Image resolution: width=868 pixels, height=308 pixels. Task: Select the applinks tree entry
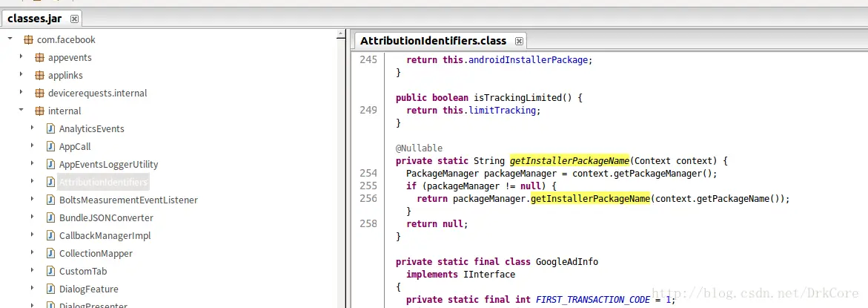(65, 76)
